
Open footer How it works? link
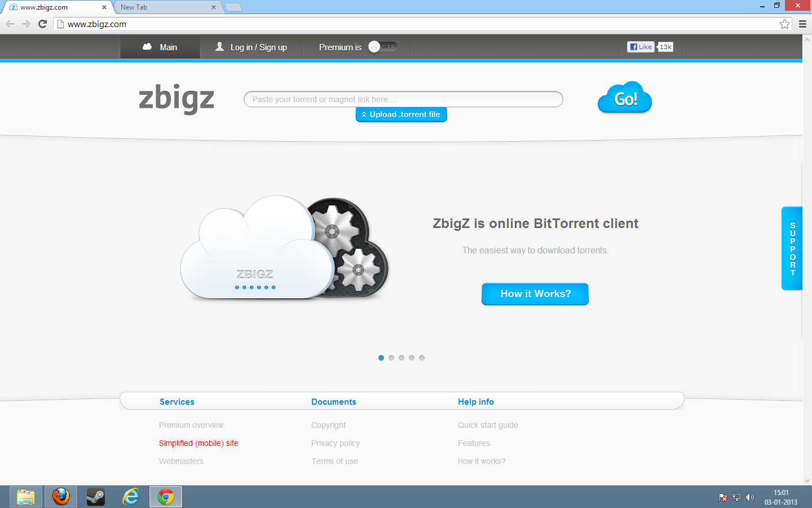coord(482,461)
